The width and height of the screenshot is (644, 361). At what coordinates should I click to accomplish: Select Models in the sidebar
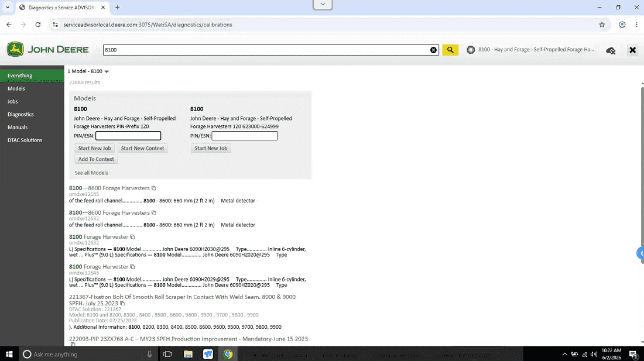tap(32, 88)
